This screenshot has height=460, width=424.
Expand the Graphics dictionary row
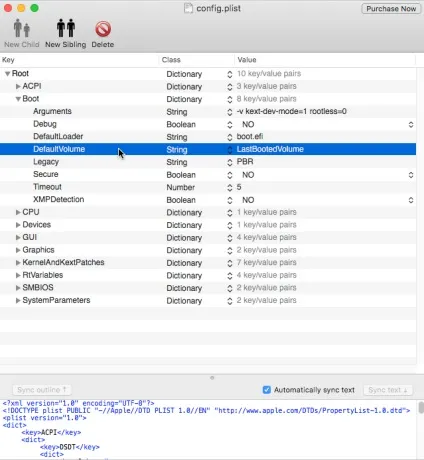click(x=18, y=250)
